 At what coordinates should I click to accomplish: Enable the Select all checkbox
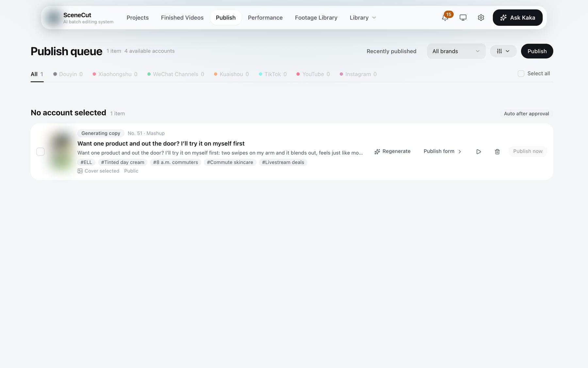coord(521,74)
